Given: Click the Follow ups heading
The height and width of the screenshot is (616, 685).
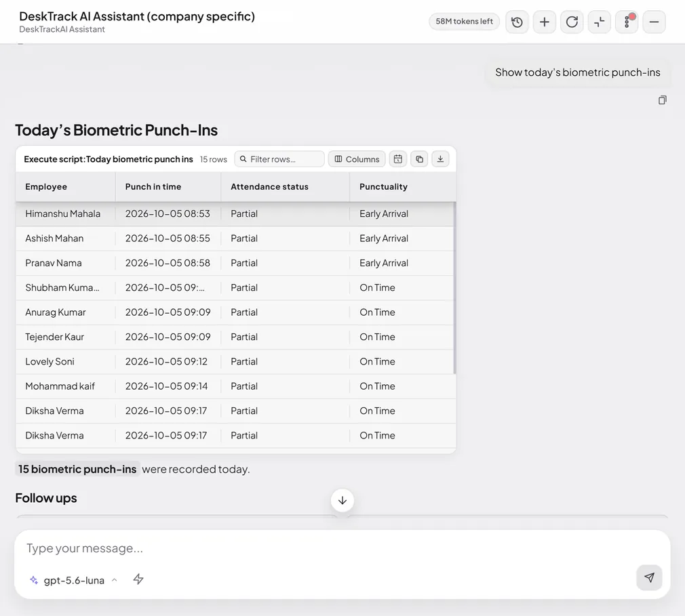Looking at the screenshot, I should (x=46, y=498).
